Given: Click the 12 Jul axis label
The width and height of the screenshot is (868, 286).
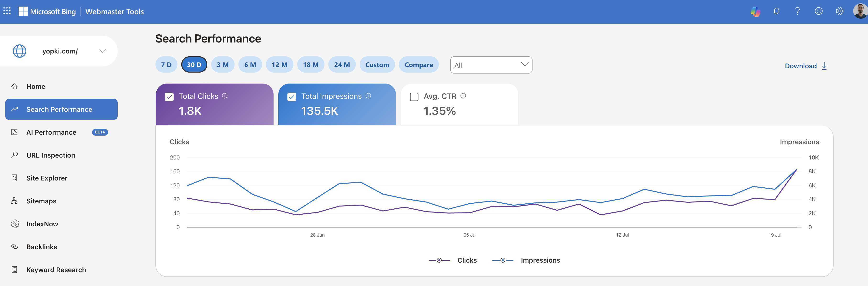Looking at the screenshot, I should click(x=622, y=235).
